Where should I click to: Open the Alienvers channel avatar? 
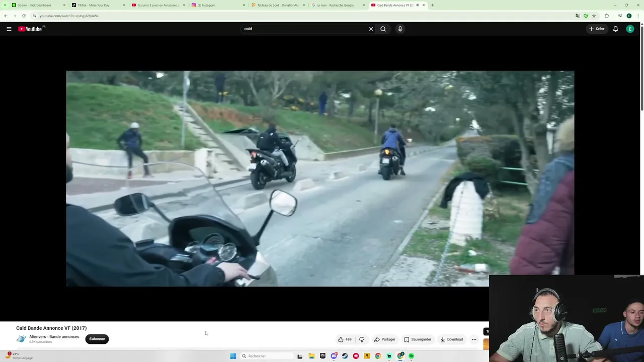coord(21,339)
